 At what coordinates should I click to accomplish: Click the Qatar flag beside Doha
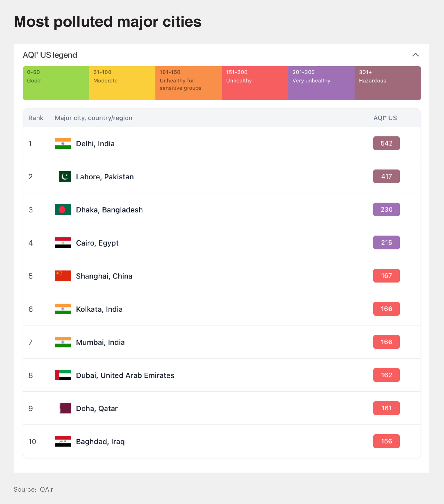(65, 408)
